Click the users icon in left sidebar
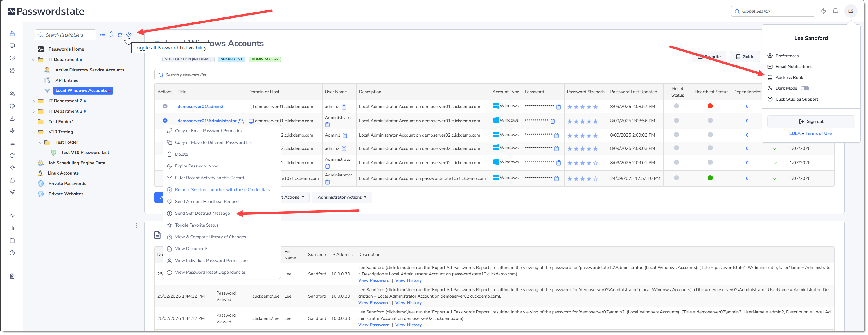The height and width of the screenshot is (335, 868). [x=12, y=94]
